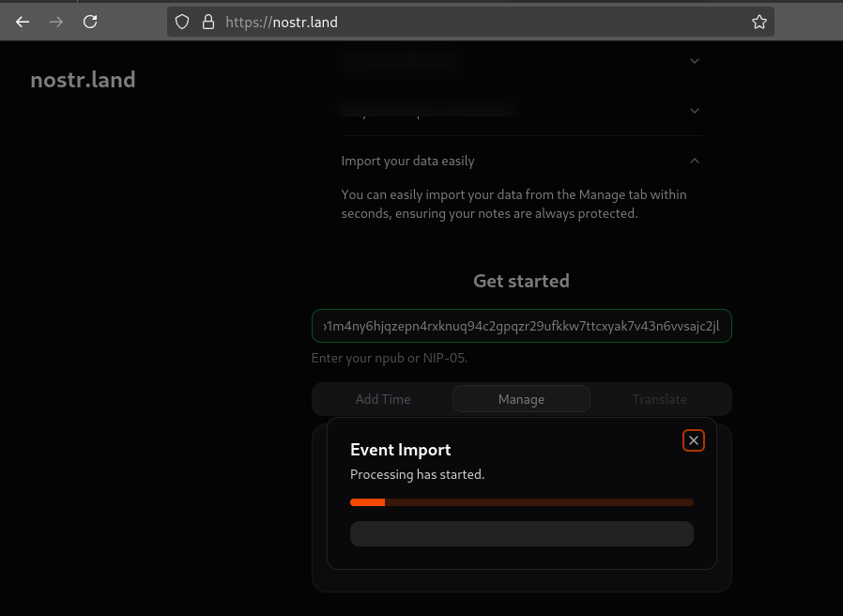Viewport: 843px width, 616px height.
Task: Switch to the Add Time tab
Action: click(383, 399)
